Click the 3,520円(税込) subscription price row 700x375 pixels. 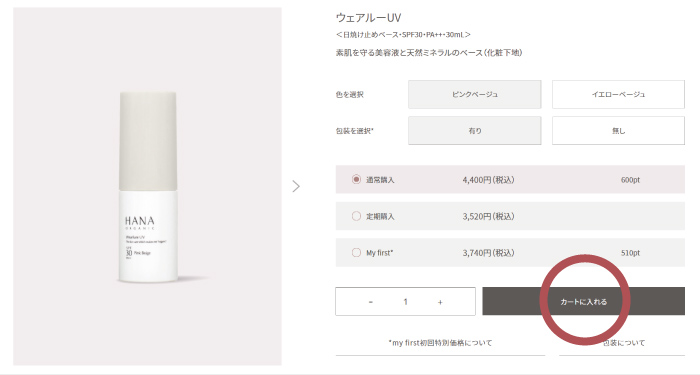510,216
